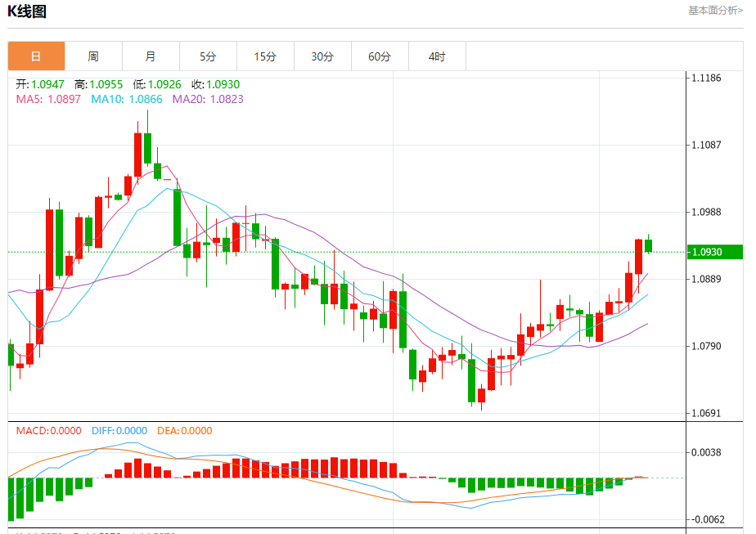Switch to the 月 monthly tab
Image resolution: width=756 pixels, height=534 pixels.
[x=151, y=56]
